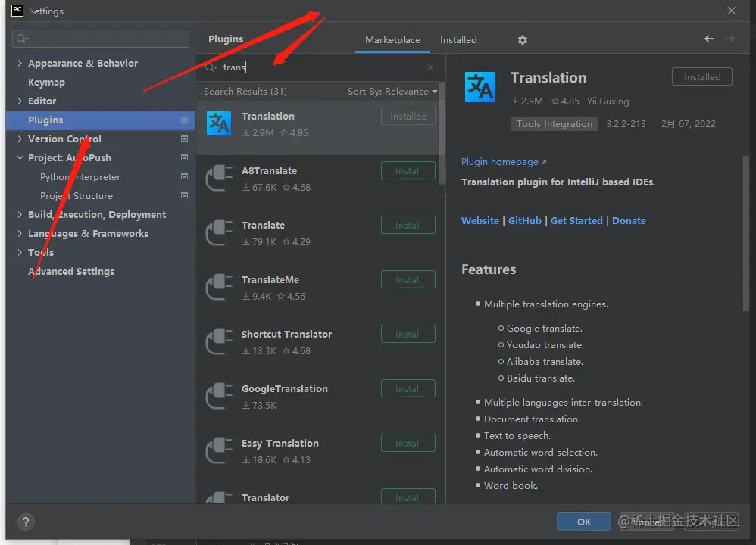
Task: Install the A8Translate plugin
Action: (x=408, y=170)
